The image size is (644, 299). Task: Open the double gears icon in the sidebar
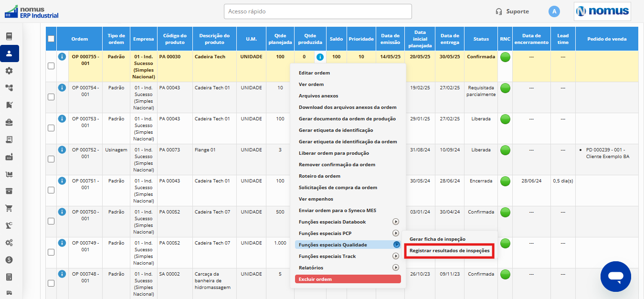point(9,243)
